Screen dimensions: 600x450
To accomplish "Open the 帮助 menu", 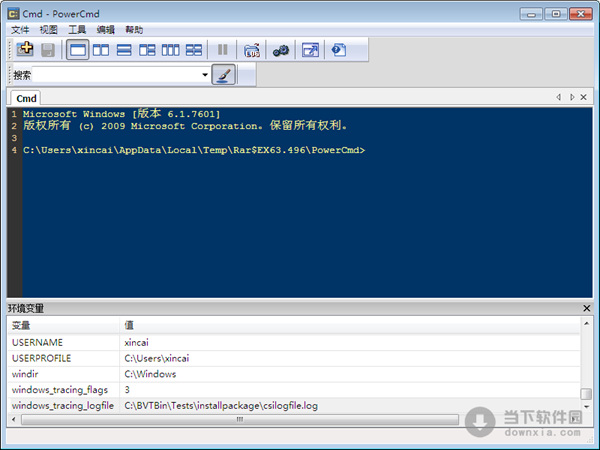I will click(x=134, y=29).
